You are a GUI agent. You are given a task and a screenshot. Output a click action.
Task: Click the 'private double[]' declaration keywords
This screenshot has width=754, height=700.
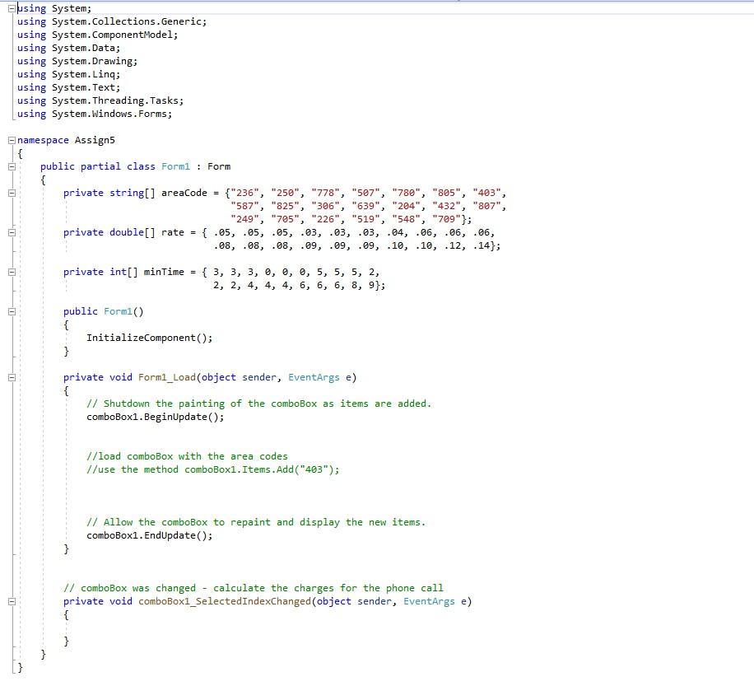pyautogui.click(x=109, y=232)
